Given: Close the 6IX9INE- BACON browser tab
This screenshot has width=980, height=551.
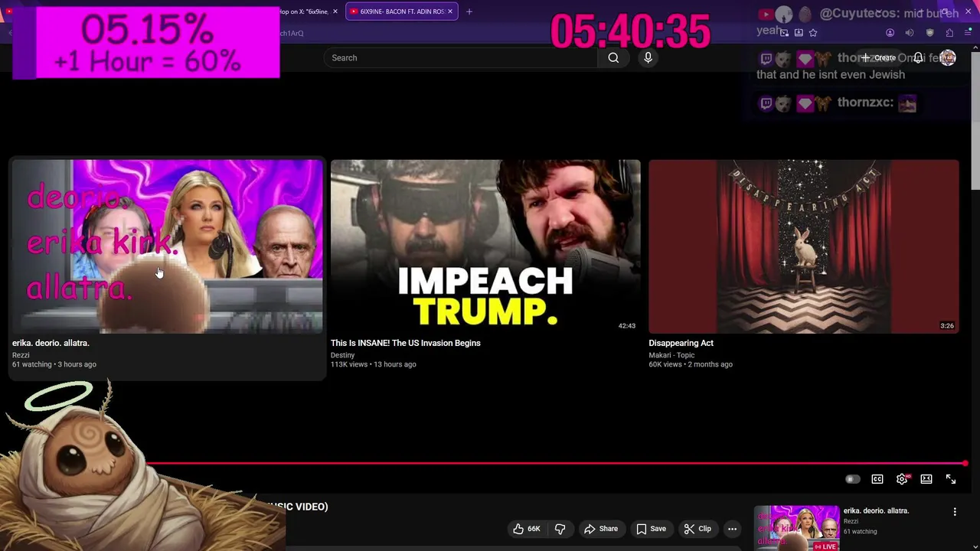Looking at the screenshot, I should [x=450, y=11].
